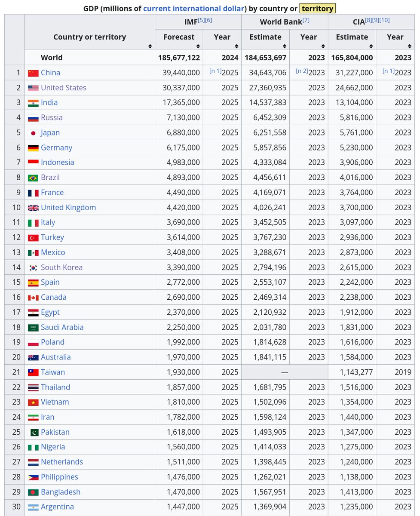
Task: Open the China country link
Action: point(50,73)
